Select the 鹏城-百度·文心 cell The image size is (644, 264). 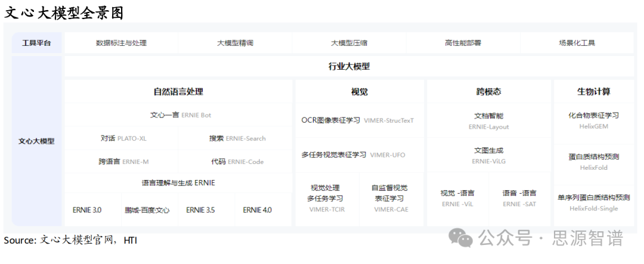tap(150, 210)
